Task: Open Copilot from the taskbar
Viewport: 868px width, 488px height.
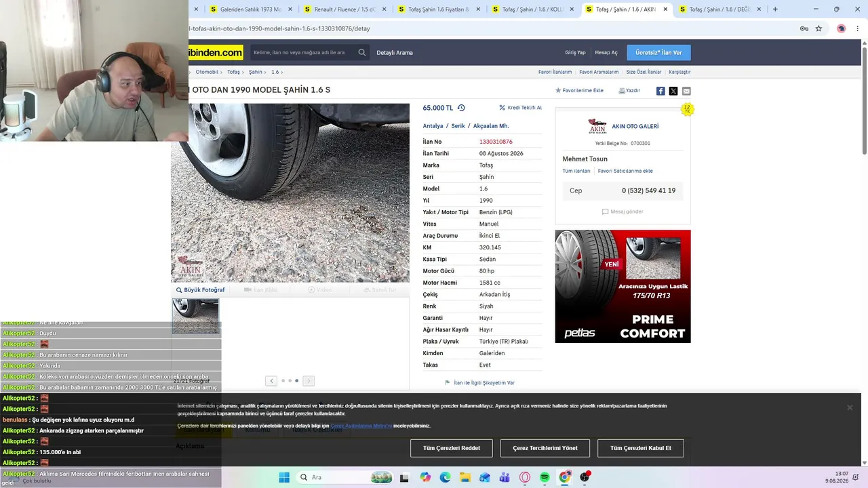Action: point(425,477)
